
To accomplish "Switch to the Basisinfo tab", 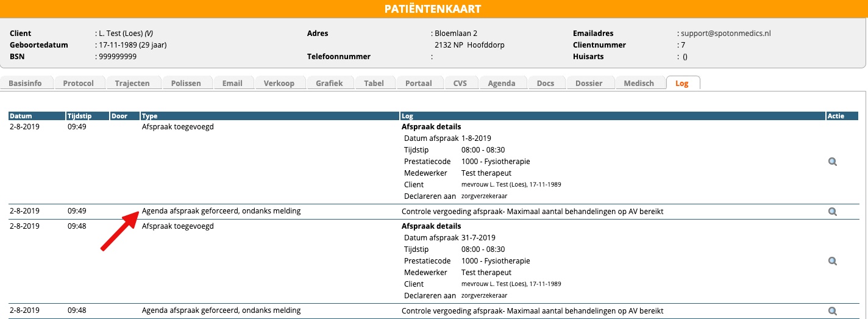I will (x=25, y=84).
